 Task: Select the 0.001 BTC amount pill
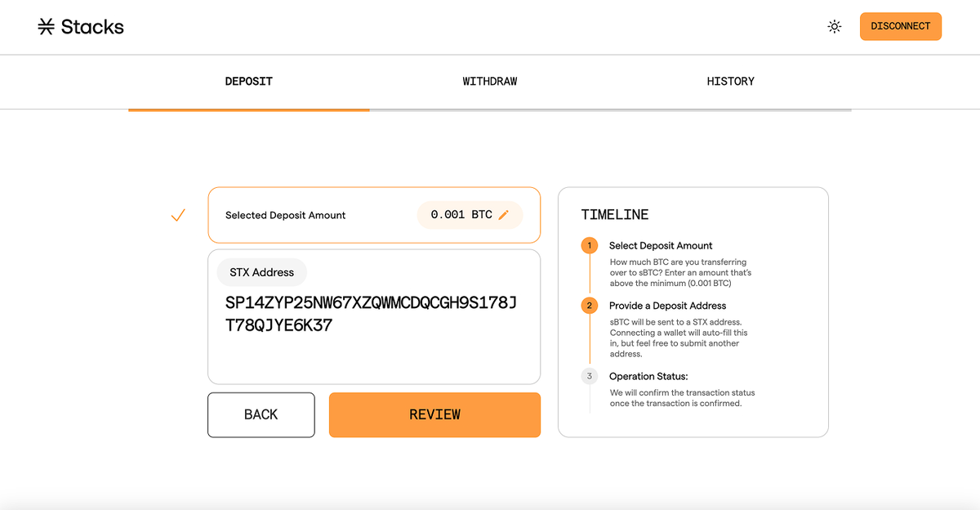click(x=461, y=215)
